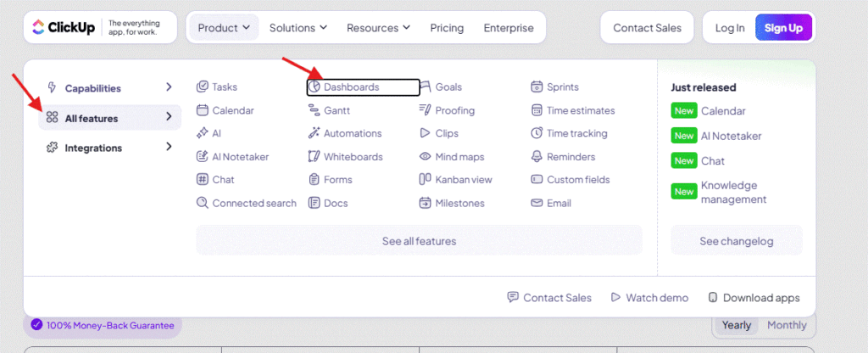Image resolution: width=868 pixels, height=353 pixels.
Task: Click the Mind maps eye icon
Action: click(426, 157)
